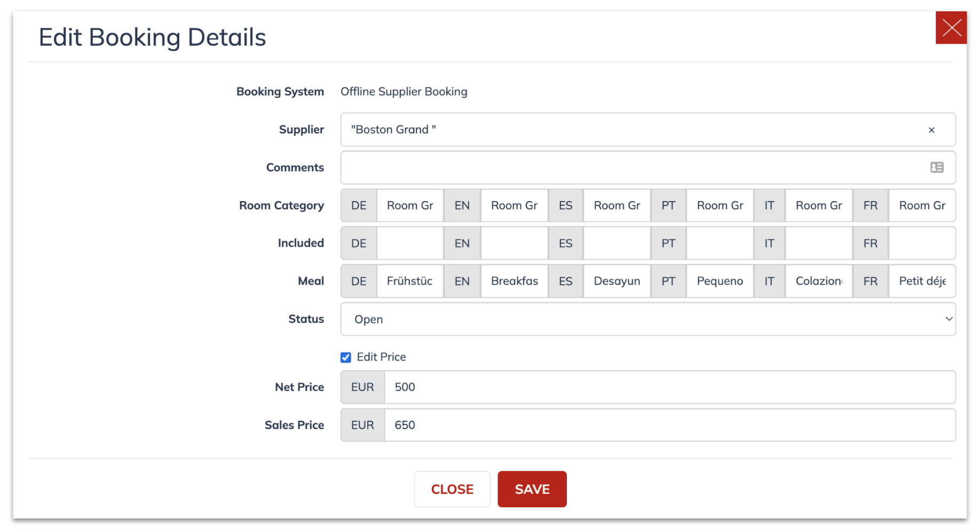Edit the Breakfas EN Meal field
Screen dimensions: 980x529
point(514,281)
